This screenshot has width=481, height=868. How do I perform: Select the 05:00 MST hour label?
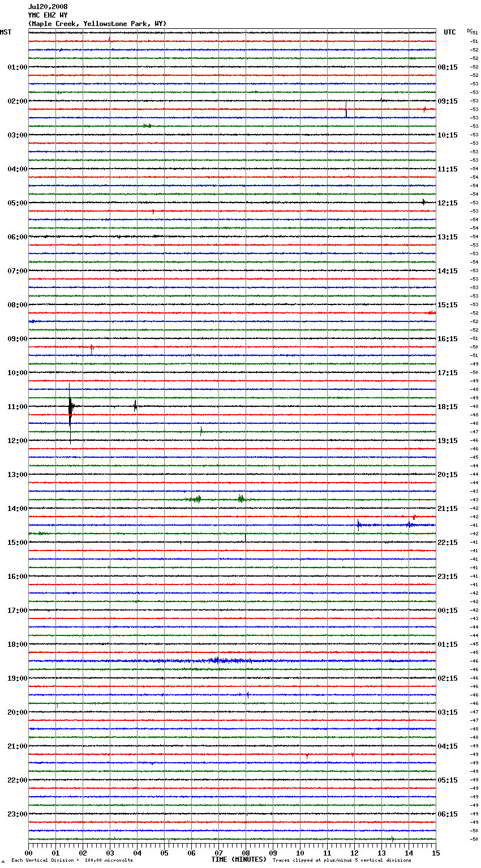pyautogui.click(x=17, y=203)
